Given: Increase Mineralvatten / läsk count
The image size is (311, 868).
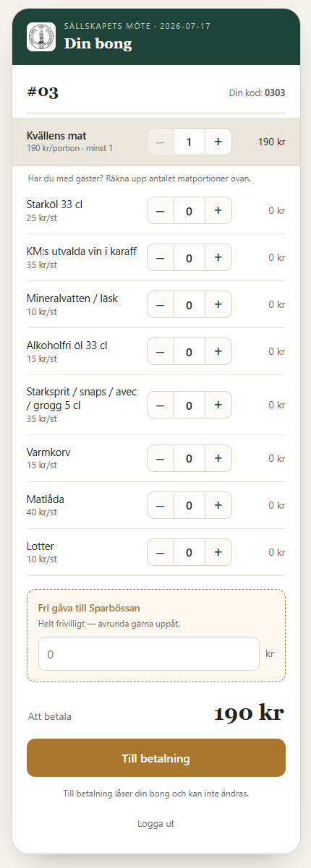Looking at the screenshot, I should (218, 304).
